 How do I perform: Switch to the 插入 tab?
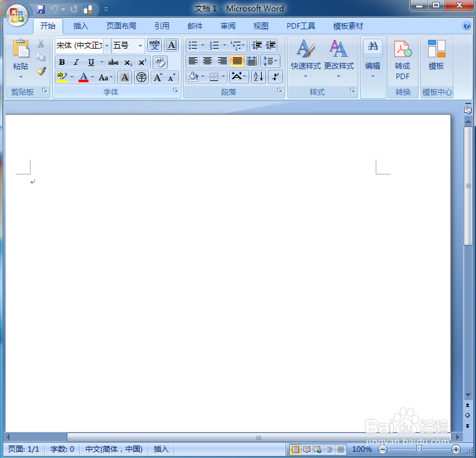tap(81, 26)
